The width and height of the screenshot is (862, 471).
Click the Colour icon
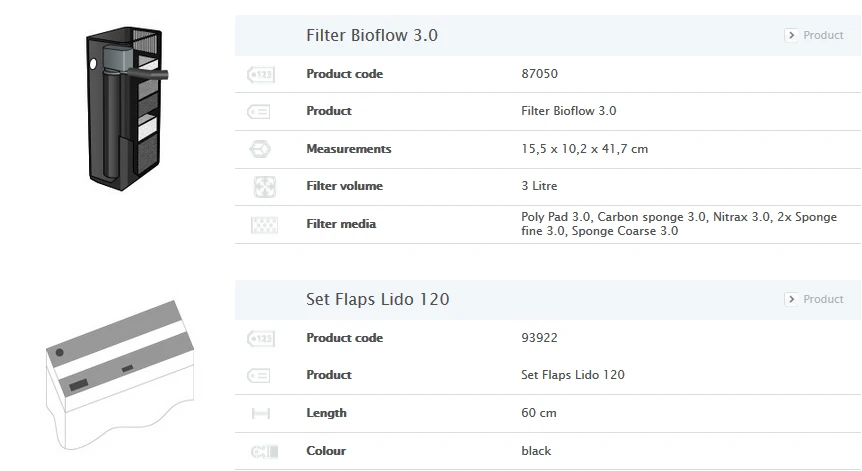tap(263, 451)
